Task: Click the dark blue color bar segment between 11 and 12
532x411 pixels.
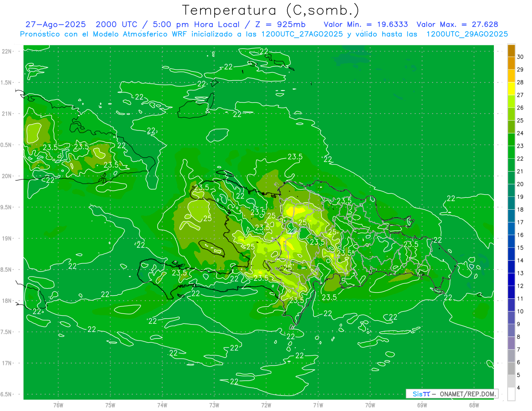Action: point(511,292)
